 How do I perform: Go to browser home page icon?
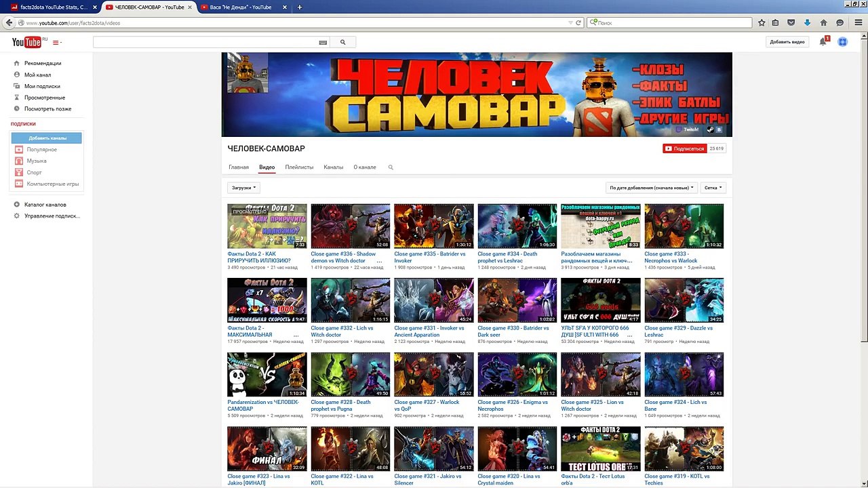[x=823, y=22]
